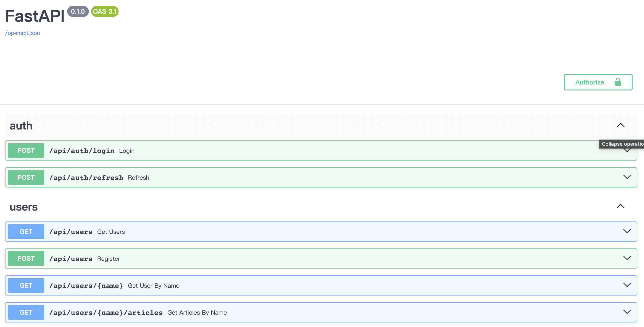This screenshot has height=327, width=644.
Task: Expand Get User By Name chevron
Action: click(x=627, y=285)
